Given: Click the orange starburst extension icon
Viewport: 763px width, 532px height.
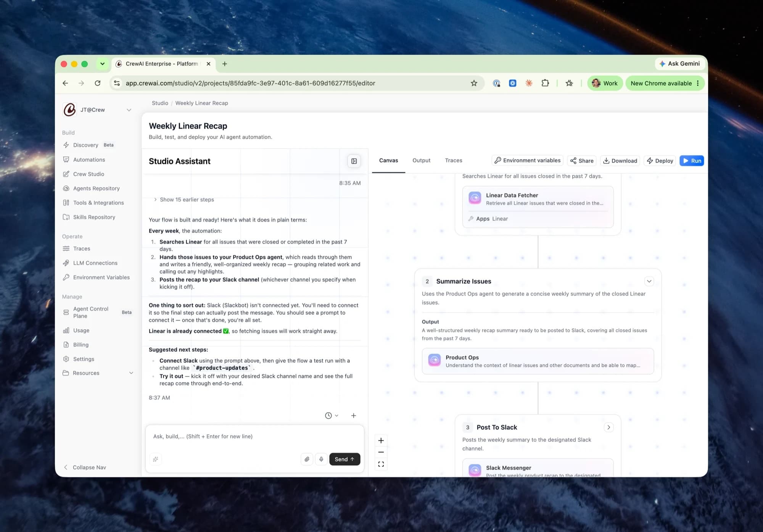Looking at the screenshot, I should 529,83.
